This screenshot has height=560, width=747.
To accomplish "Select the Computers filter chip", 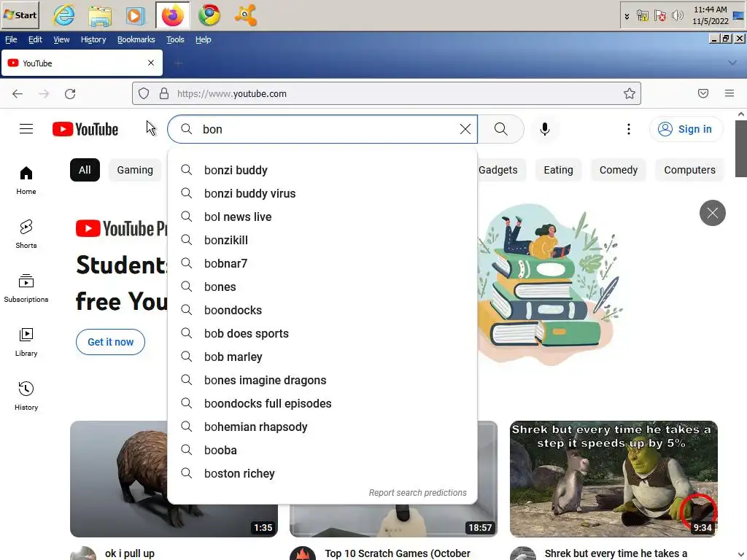I will pos(690,170).
